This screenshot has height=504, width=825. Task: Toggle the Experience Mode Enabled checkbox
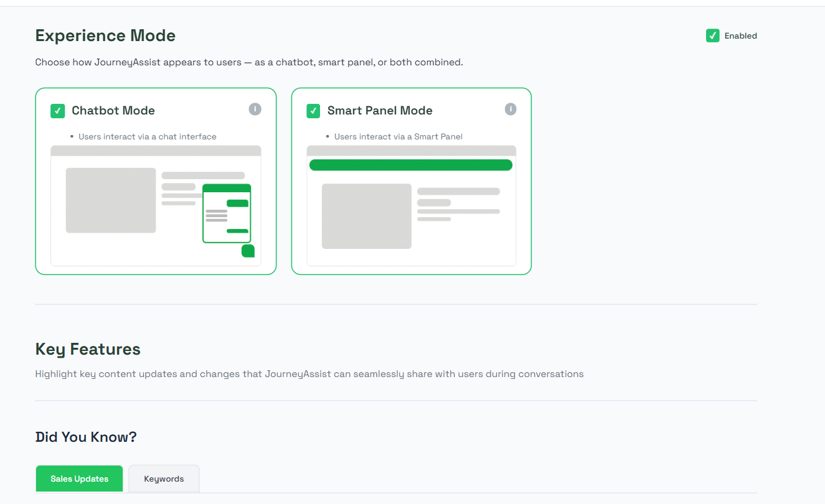click(712, 36)
